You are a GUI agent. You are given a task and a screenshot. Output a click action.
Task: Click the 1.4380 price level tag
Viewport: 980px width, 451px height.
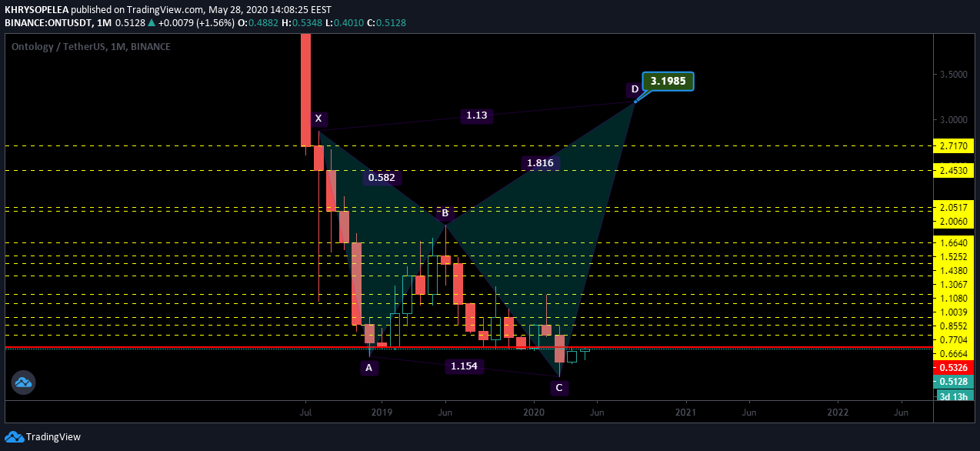tap(955, 270)
